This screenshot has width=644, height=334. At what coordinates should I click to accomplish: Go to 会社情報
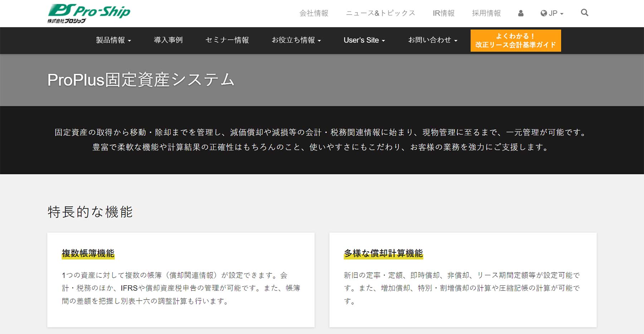(x=314, y=13)
